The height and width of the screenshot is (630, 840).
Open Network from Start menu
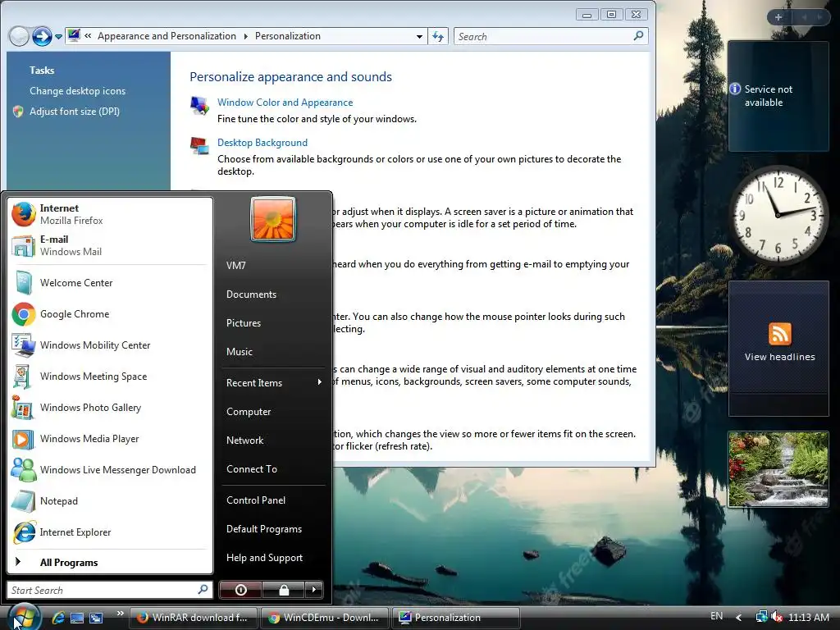pos(272,440)
